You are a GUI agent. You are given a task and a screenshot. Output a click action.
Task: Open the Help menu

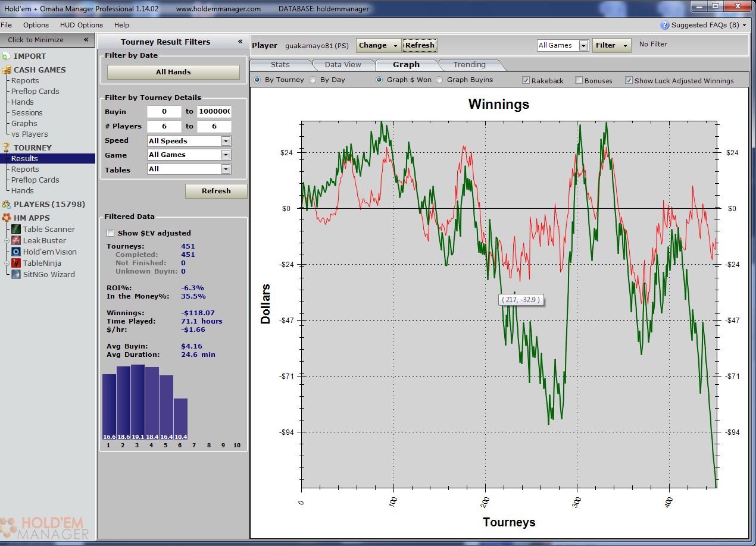[x=121, y=25]
